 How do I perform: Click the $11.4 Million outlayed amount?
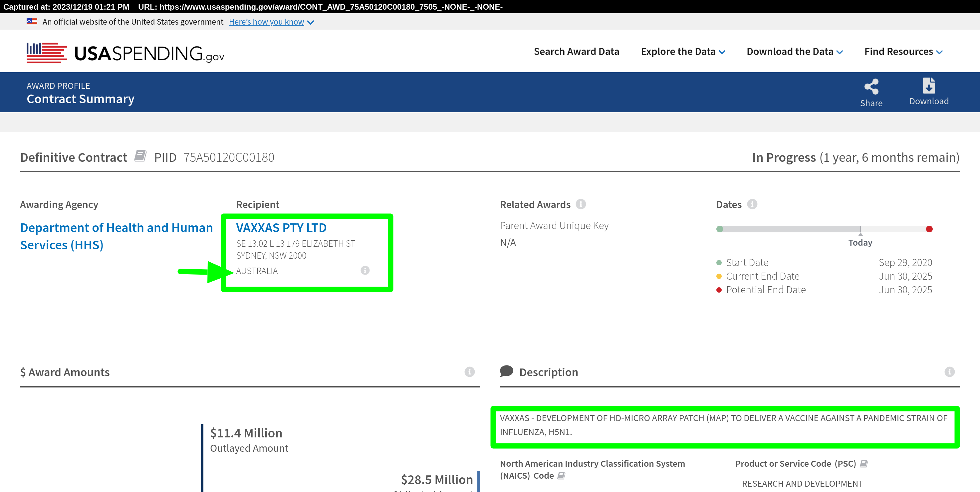(x=246, y=433)
